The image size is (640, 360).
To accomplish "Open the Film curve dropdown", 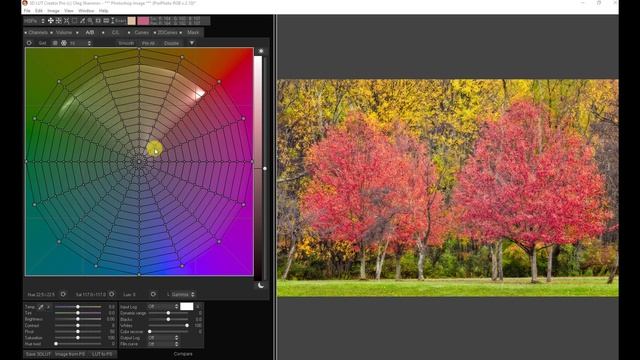I will tap(163, 344).
